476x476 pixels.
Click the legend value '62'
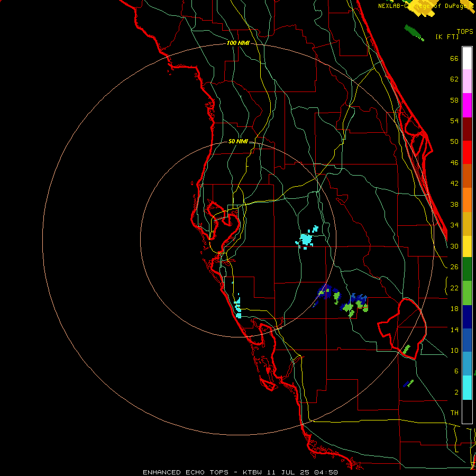point(454,79)
